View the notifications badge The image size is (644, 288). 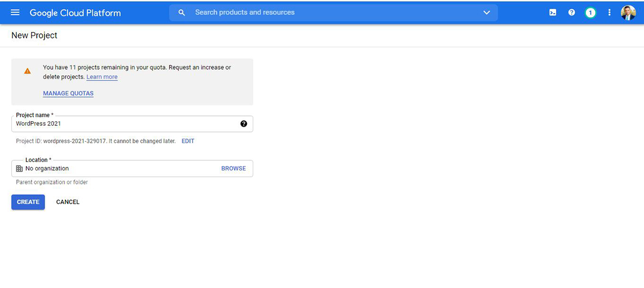[x=590, y=12]
